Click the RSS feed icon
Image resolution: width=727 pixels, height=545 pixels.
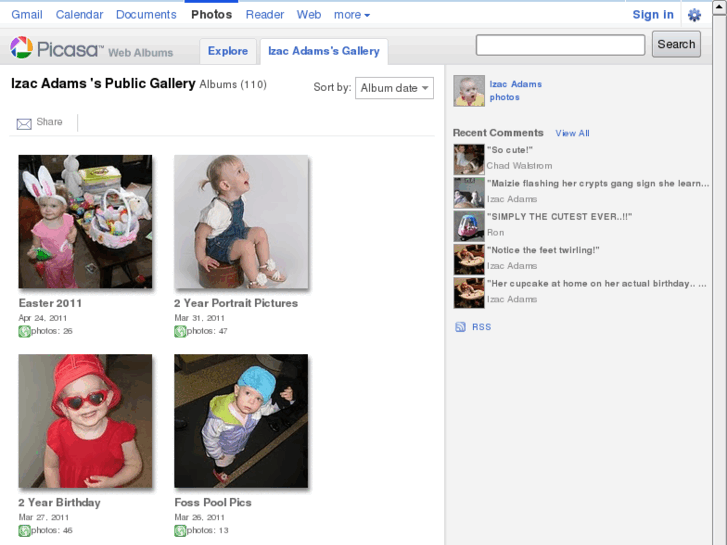tap(460, 327)
